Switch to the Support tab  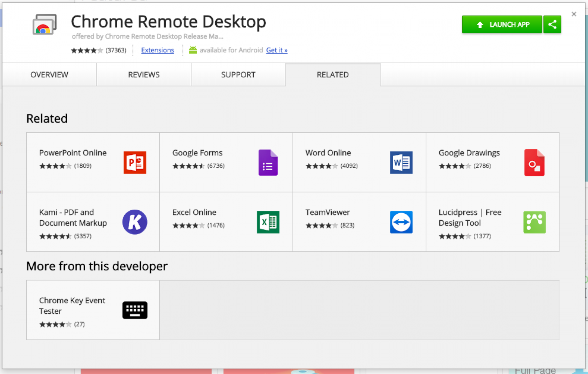(x=238, y=74)
